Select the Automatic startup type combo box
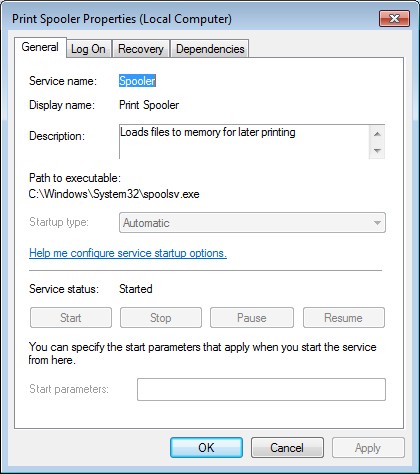The width and height of the screenshot is (420, 474). tap(252, 223)
